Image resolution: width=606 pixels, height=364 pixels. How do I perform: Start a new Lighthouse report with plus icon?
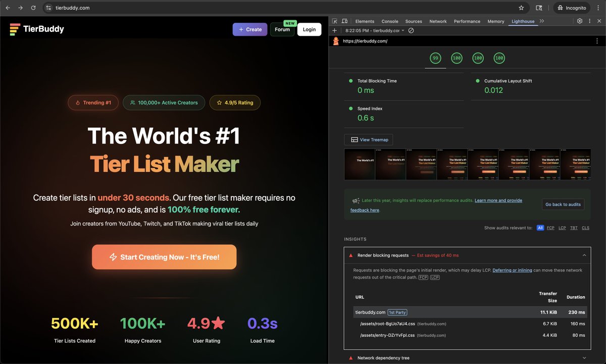334,31
